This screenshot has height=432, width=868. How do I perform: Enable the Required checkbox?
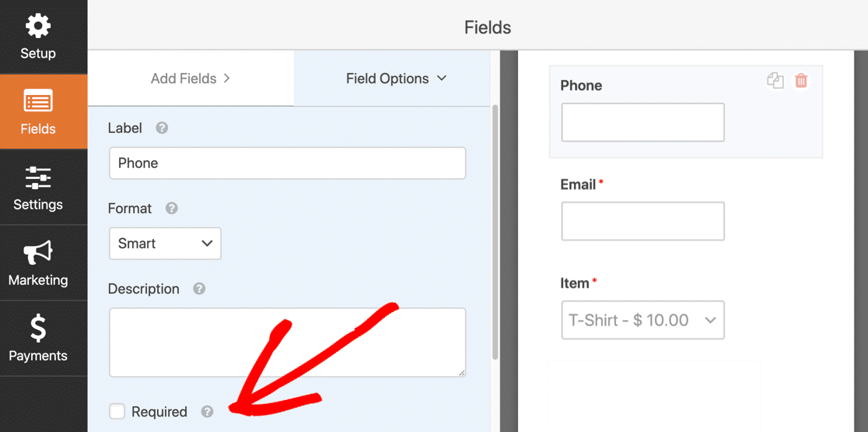117,412
